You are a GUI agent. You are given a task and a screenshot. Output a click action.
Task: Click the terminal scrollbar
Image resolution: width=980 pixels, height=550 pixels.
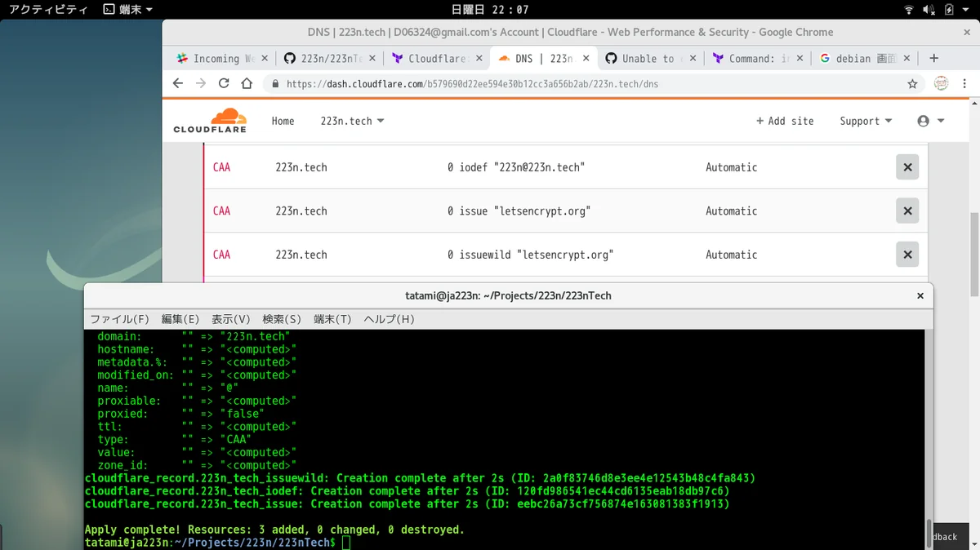pyautogui.click(x=929, y=534)
